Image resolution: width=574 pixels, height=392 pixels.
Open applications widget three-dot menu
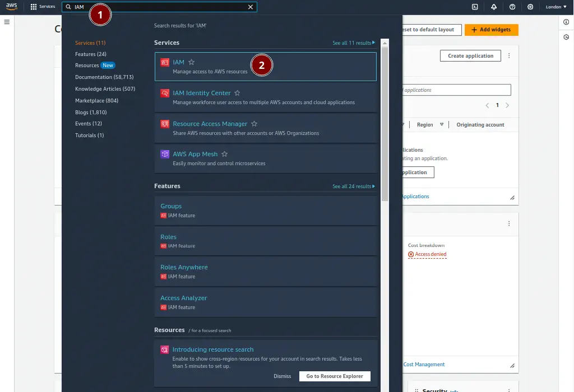point(509,55)
